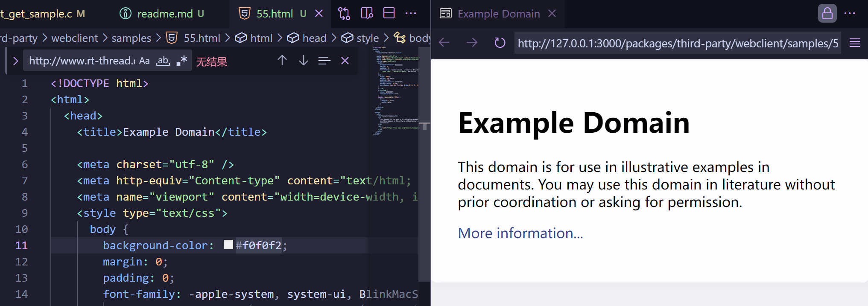Screen dimensions: 868x306
Task: Click the 55.html breadcrumb item
Action: [202, 38]
